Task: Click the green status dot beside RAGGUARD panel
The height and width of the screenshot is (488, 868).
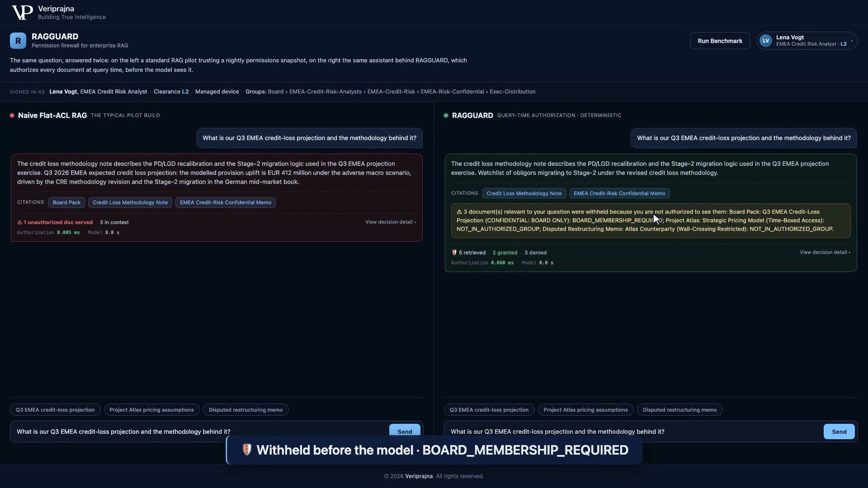Action: click(446, 116)
